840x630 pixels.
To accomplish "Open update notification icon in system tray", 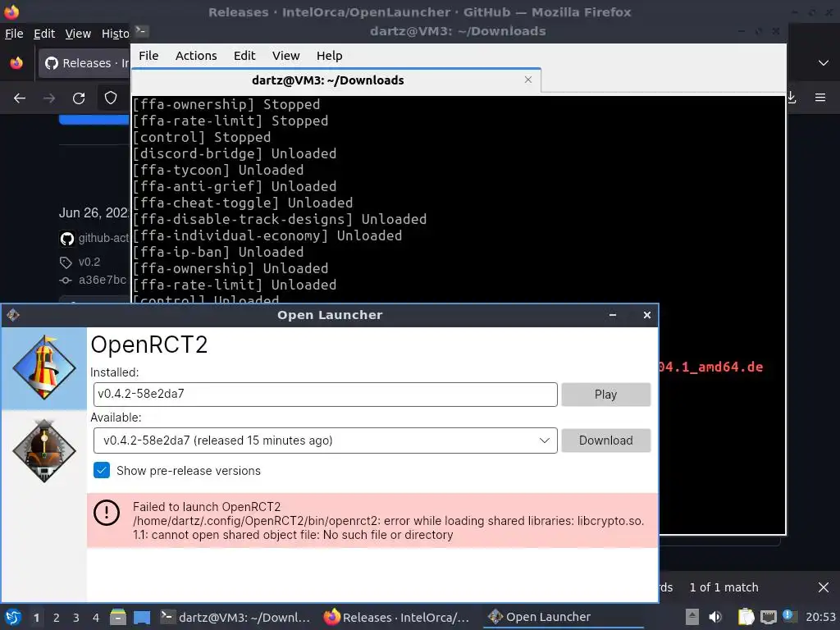I will (789, 616).
